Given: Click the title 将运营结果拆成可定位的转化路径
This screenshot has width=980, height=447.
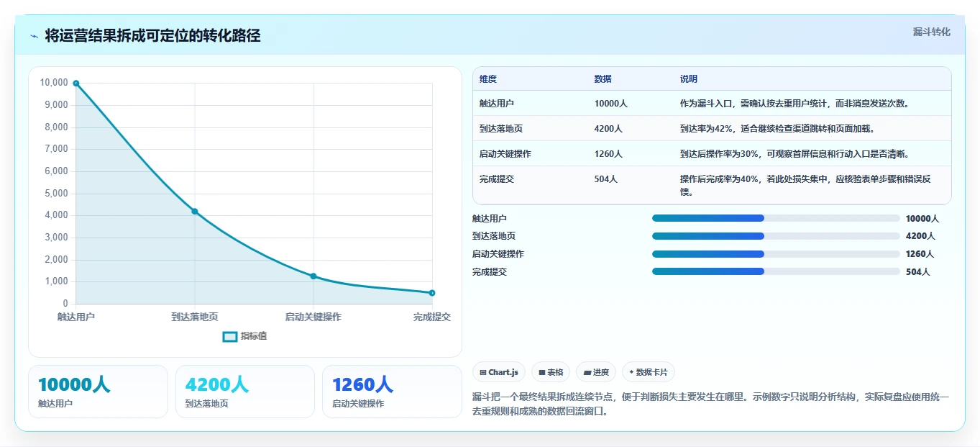Looking at the screenshot, I should pyautogui.click(x=152, y=35).
